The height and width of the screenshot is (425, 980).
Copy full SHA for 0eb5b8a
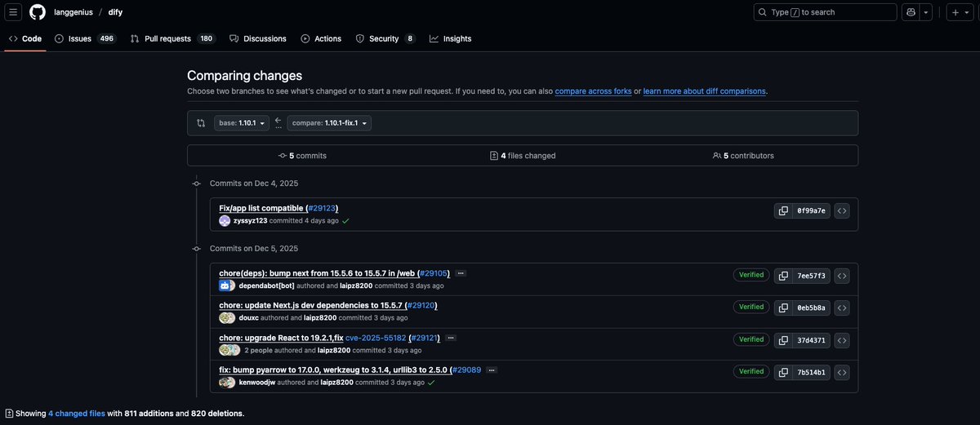[x=783, y=308]
